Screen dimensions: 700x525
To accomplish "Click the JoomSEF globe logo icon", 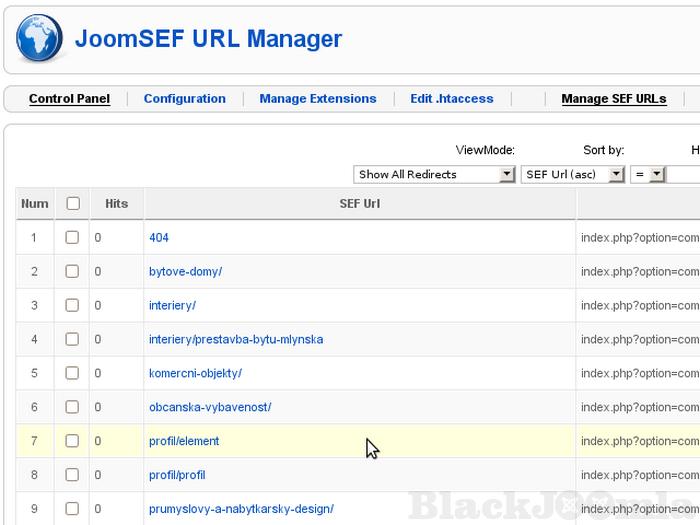I will (38, 39).
